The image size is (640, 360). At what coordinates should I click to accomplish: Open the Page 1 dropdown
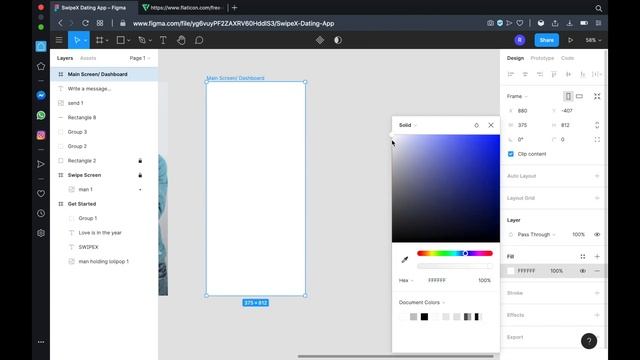pyautogui.click(x=140, y=58)
